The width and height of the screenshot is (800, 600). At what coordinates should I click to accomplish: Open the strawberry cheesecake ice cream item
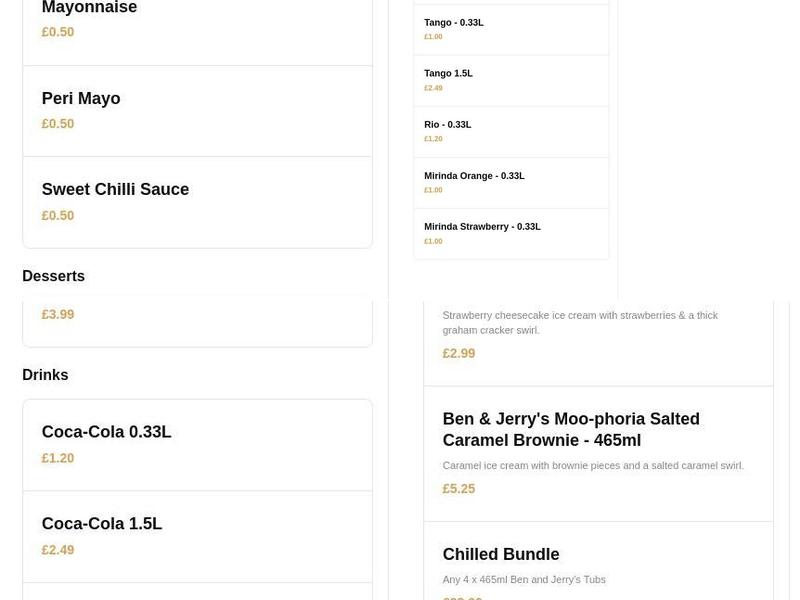598,330
